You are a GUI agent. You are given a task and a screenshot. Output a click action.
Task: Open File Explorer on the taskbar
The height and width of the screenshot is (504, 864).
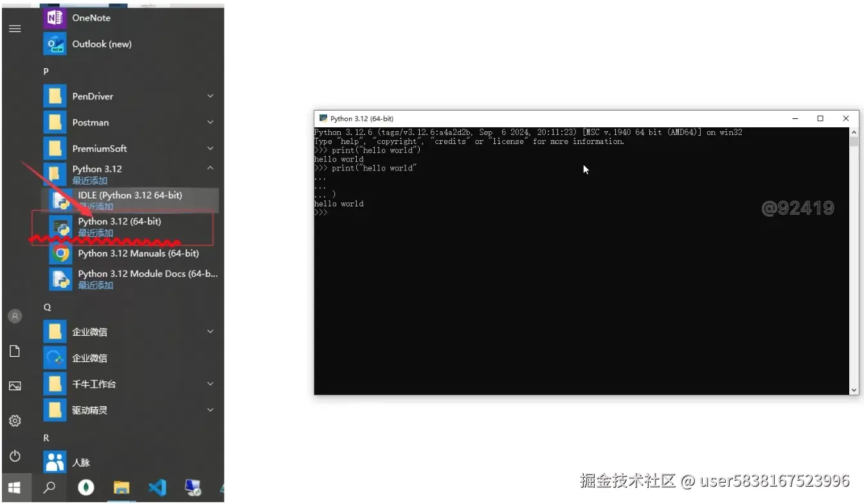click(122, 488)
